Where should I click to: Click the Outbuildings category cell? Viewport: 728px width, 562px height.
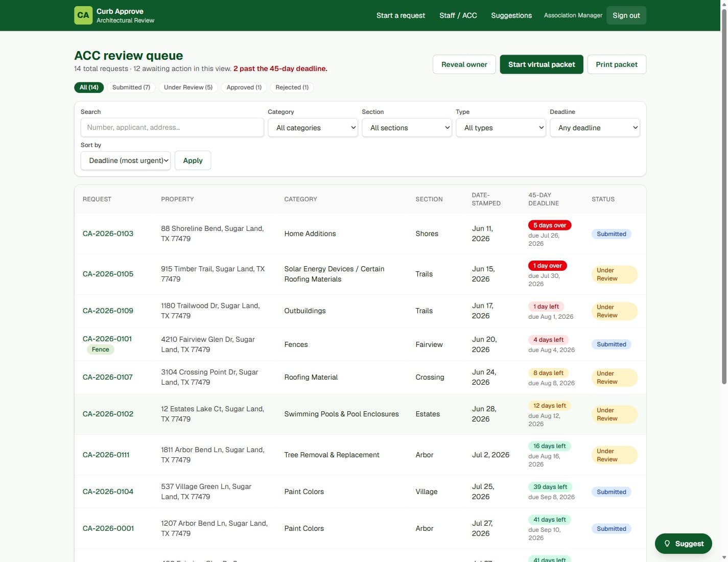coord(305,311)
